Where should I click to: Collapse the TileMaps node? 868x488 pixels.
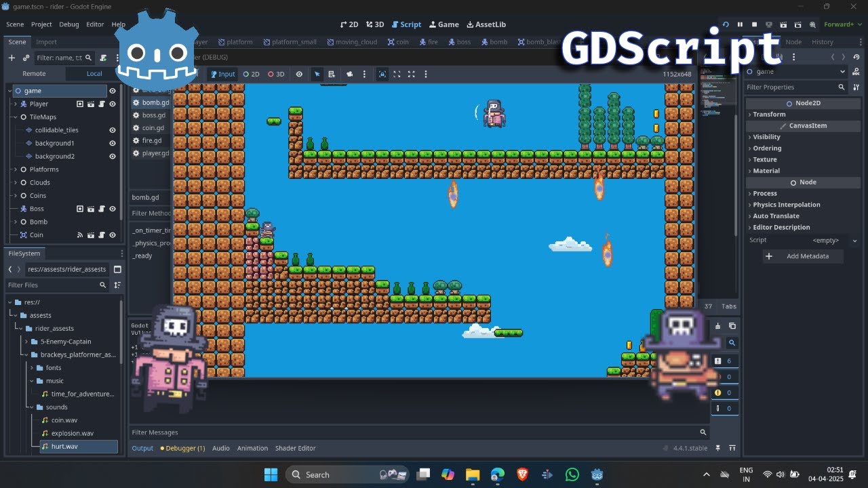pos(16,117)
